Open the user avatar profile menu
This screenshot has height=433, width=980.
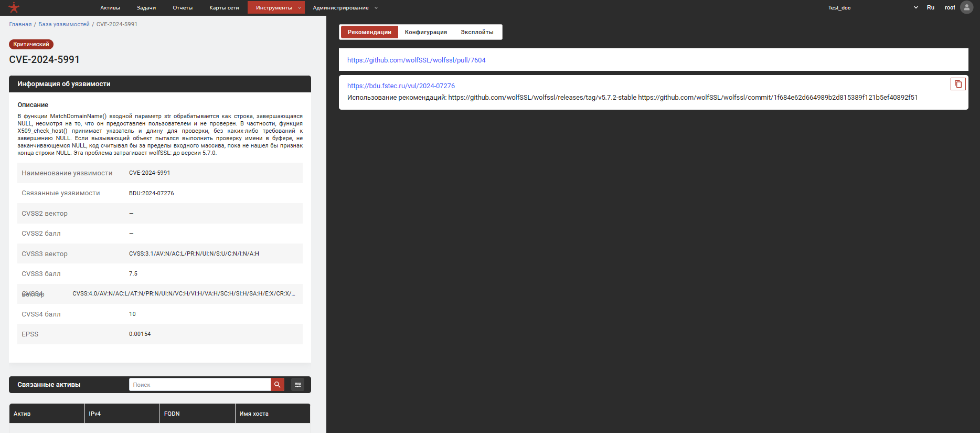click(966, 7)
